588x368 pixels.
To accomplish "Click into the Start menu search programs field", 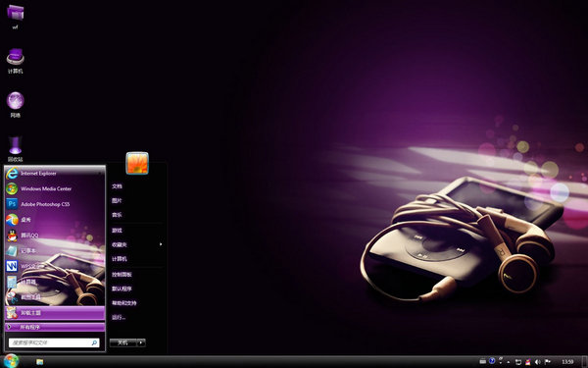I will point(54,342).
